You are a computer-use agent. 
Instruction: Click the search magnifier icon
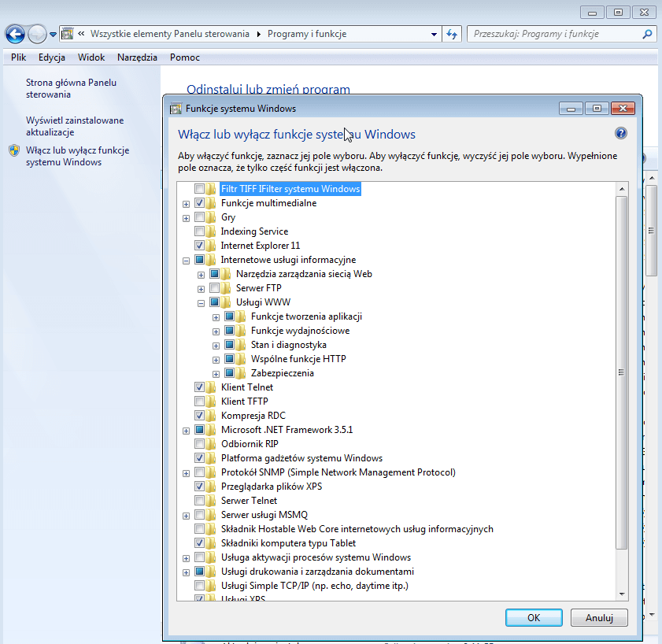coord(647,34)
